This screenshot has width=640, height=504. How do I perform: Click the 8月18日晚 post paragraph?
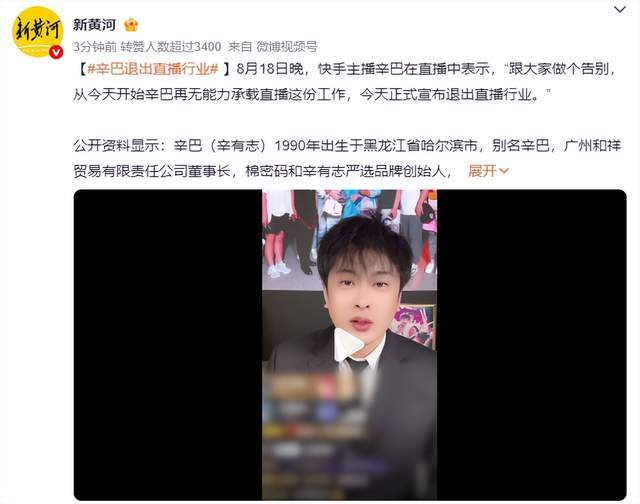(345, 82)
